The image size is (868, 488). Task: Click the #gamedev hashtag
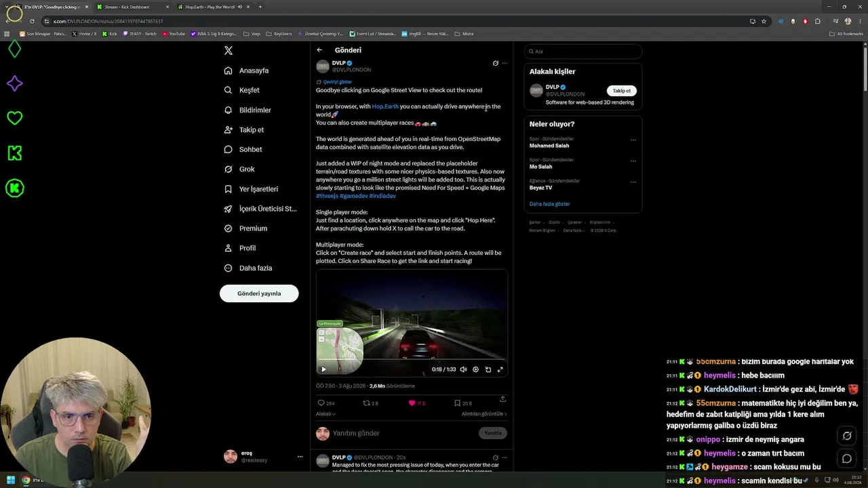coord(354,196)
